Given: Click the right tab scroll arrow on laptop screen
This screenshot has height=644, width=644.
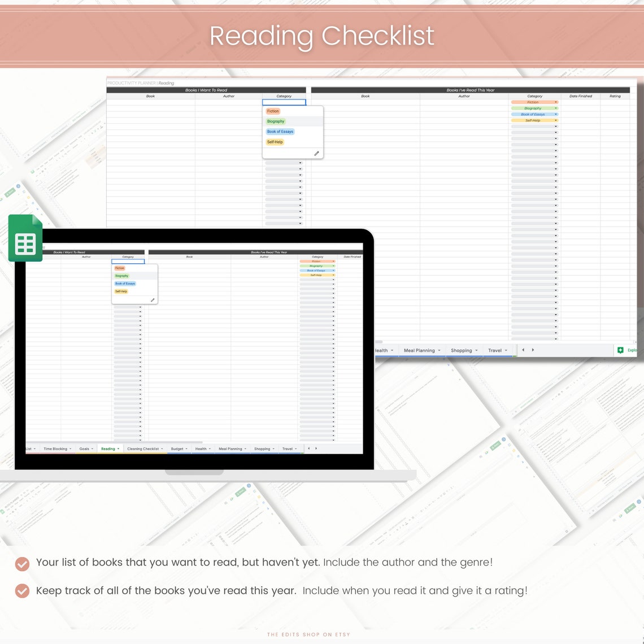Looking at the screenshot, I should [x=316, y=448].
